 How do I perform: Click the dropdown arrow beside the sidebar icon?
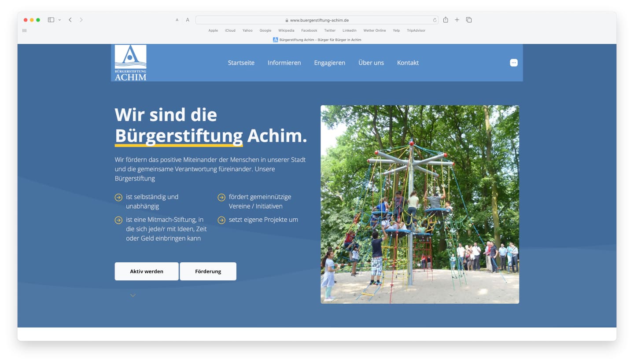59,19
